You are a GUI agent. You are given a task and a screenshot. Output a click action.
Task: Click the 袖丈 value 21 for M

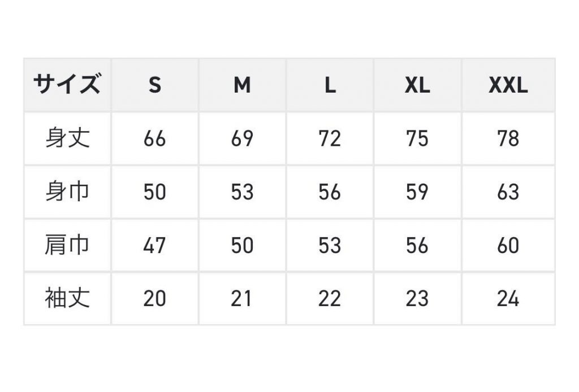tap(241, 298)
